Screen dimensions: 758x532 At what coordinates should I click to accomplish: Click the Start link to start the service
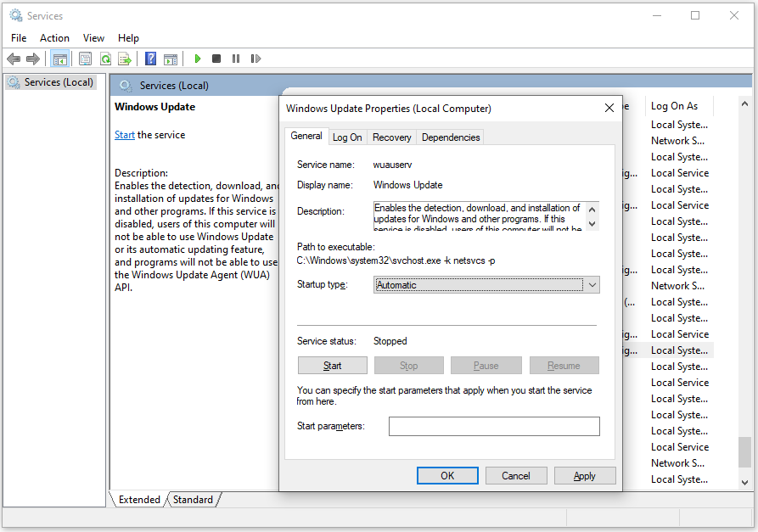124,135
